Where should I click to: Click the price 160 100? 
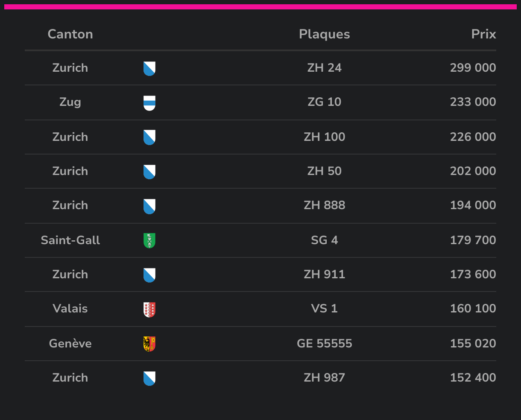pos(473,309)
